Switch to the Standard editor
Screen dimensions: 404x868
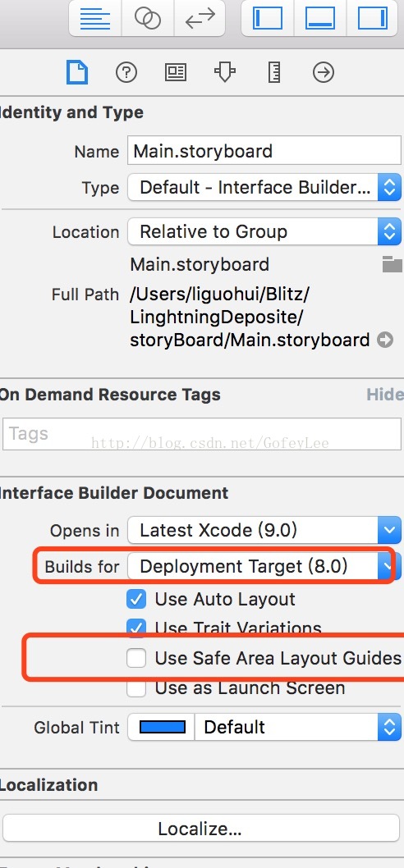coord(95,18)
